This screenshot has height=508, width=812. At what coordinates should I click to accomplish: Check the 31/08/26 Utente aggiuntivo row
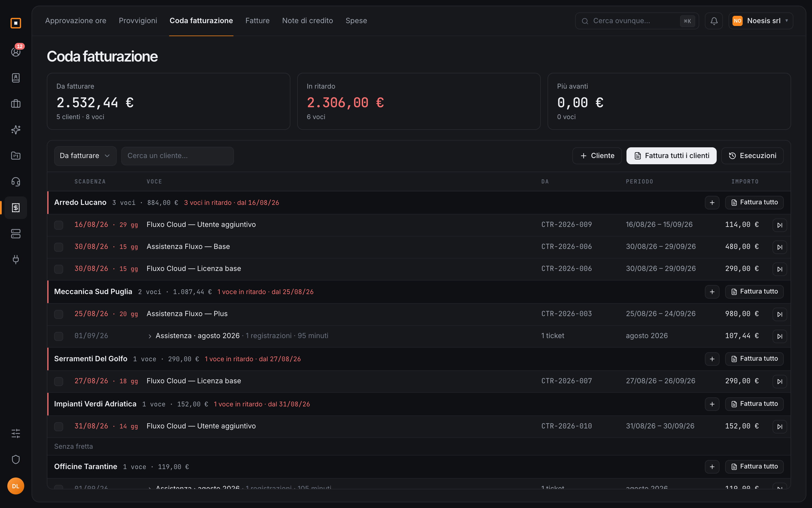pyautogui.click(x=59, y=426)
